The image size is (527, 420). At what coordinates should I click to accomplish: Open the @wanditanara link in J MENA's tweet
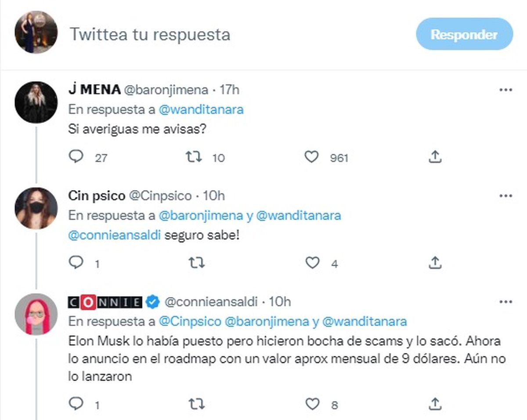(x=200, y=110)
